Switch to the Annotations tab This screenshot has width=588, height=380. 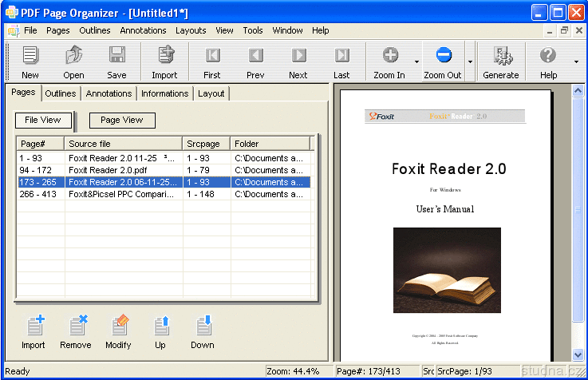coord(109,93)
